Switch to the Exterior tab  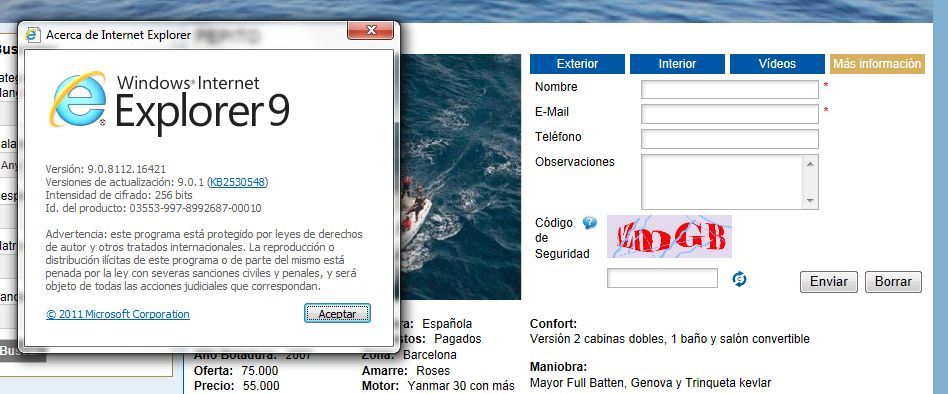(x=577, y=63)
